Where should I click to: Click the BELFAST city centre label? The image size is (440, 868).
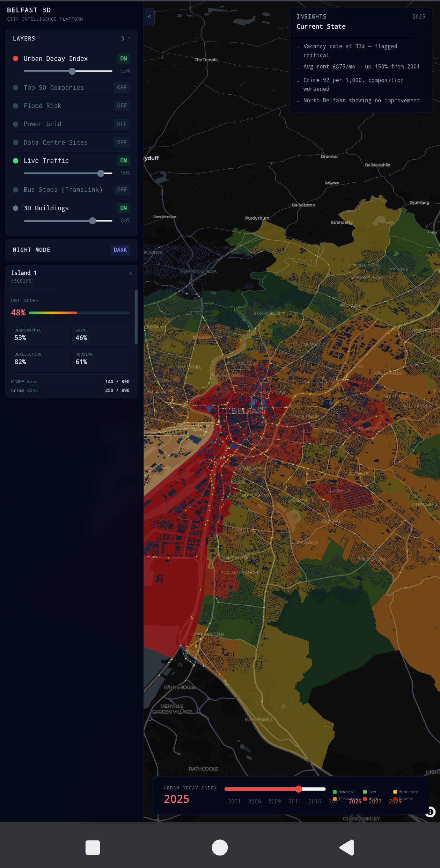[249, 411]
